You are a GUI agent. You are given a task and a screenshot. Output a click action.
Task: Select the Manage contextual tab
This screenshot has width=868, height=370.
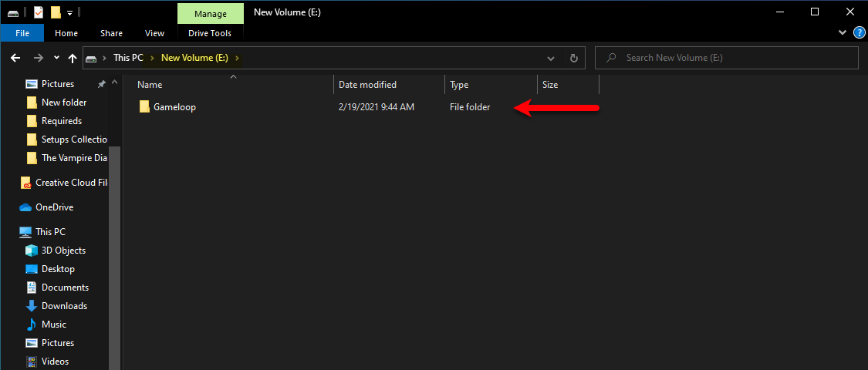coord(210,13)
